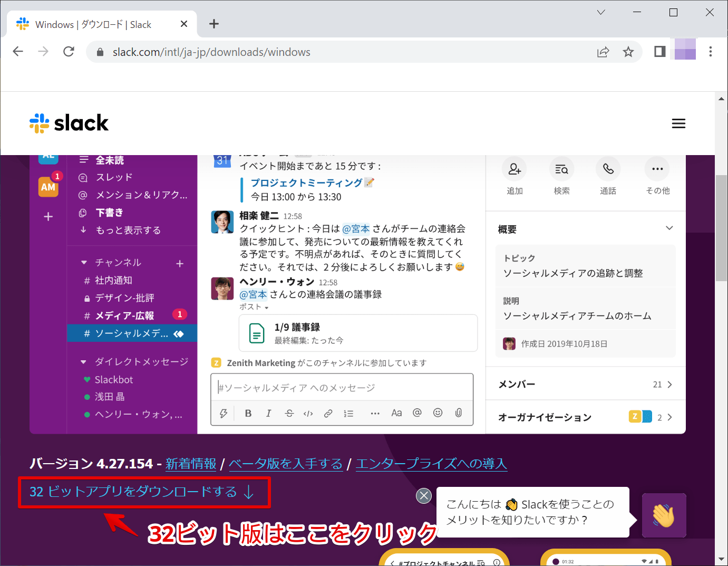
Task: Open the Slack website hamburger menu
Action: (678, 123)
